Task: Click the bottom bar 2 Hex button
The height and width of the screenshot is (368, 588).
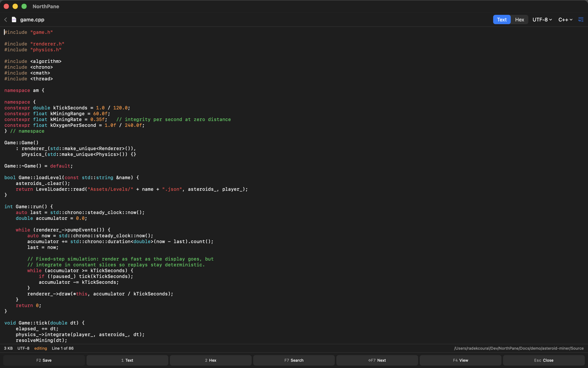Action: [x=211, y=360]
